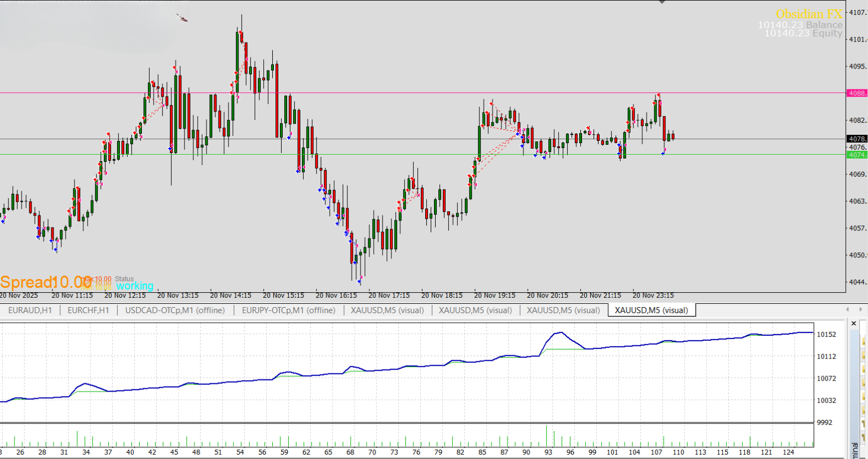Click the chart shift triangle marker at chart top

coord(662,2)
